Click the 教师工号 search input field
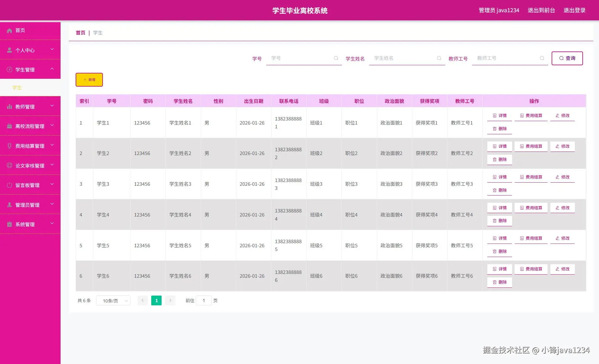The height and width of the screenshot is (364, 599). pyautogui.click(x=510, y=58)
